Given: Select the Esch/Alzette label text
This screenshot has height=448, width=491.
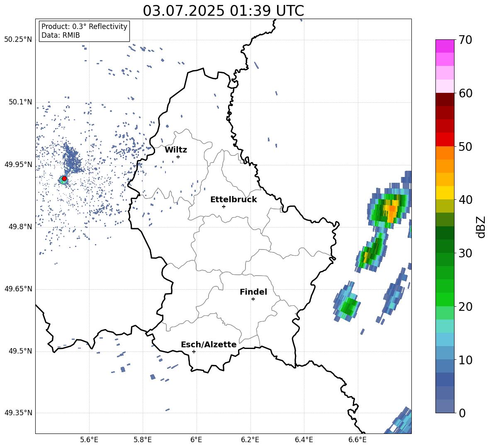Looking at the screenshot, I should point(209,344).
